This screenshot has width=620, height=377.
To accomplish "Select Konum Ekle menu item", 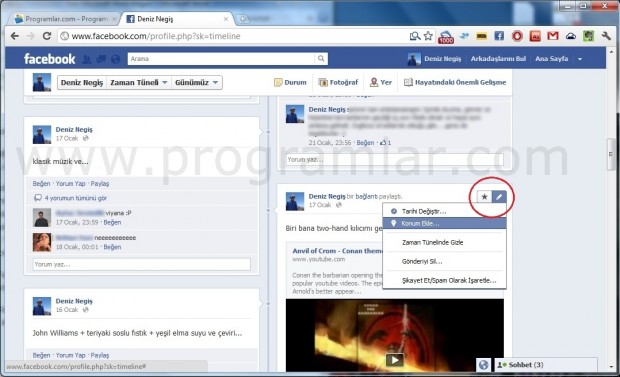I will coord(444,223).
